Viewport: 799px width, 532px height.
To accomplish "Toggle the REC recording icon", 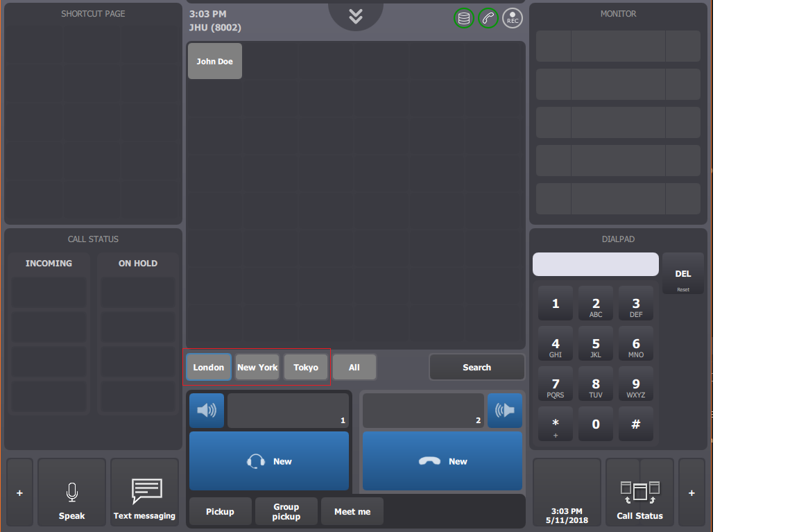I will [513, 18].
